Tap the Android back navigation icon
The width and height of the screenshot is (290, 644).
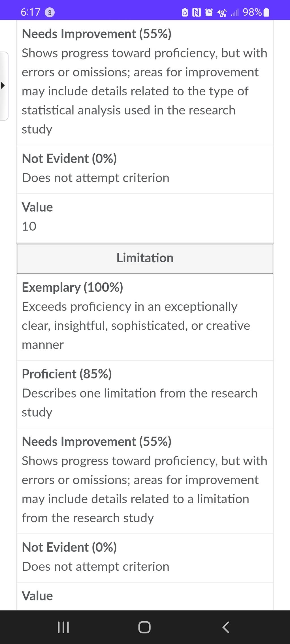tap(225, 627)
